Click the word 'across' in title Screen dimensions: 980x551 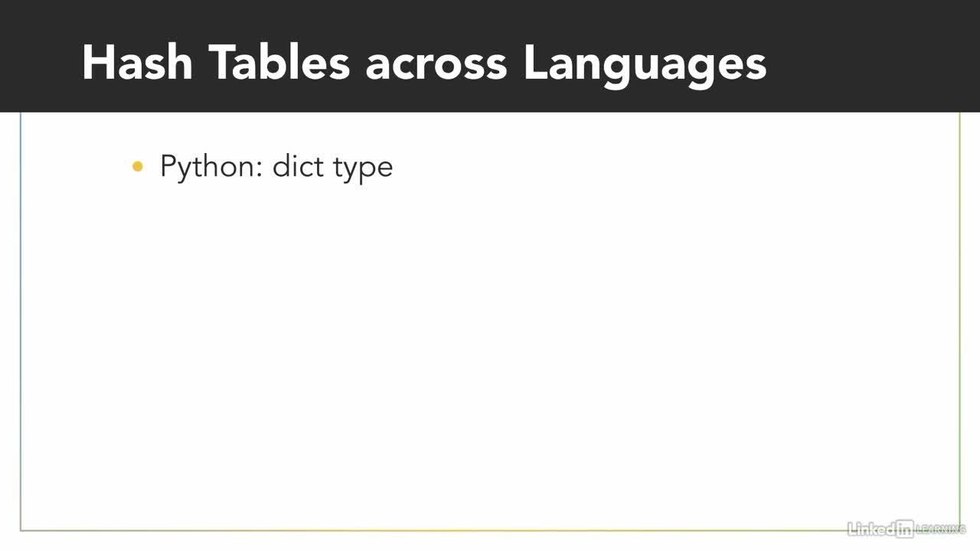coord(436,62)
